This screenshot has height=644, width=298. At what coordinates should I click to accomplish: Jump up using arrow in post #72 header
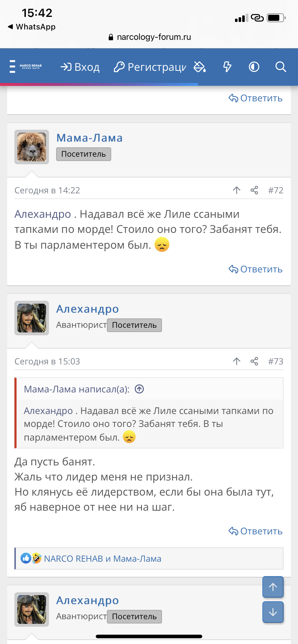click(x=236, y=190)
